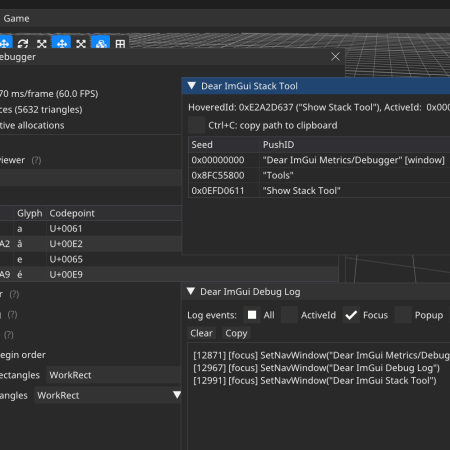Viewport: 450px width, 450px height.
Task: Open the WorkRect dropdown arrow
Action: point(177,395)
